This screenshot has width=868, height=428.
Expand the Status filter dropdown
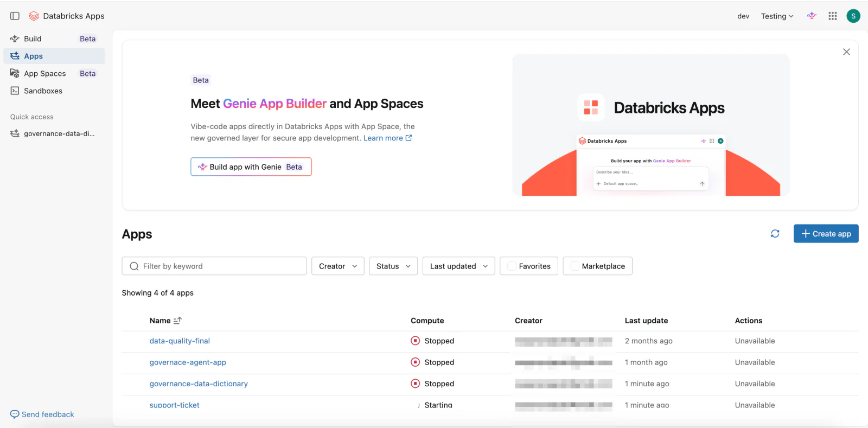[x=393, y=266]
